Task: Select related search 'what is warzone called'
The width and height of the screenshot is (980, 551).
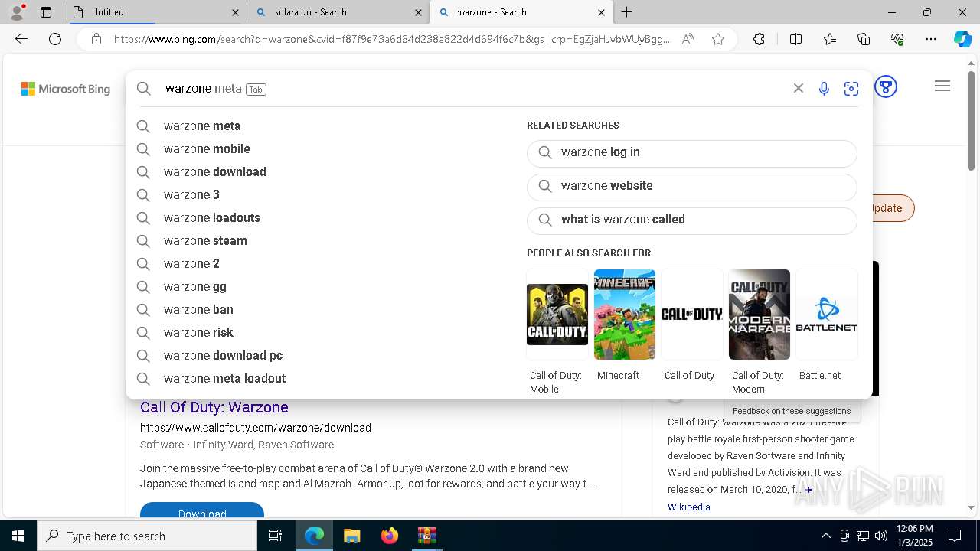Action: (x=692, y=220)
